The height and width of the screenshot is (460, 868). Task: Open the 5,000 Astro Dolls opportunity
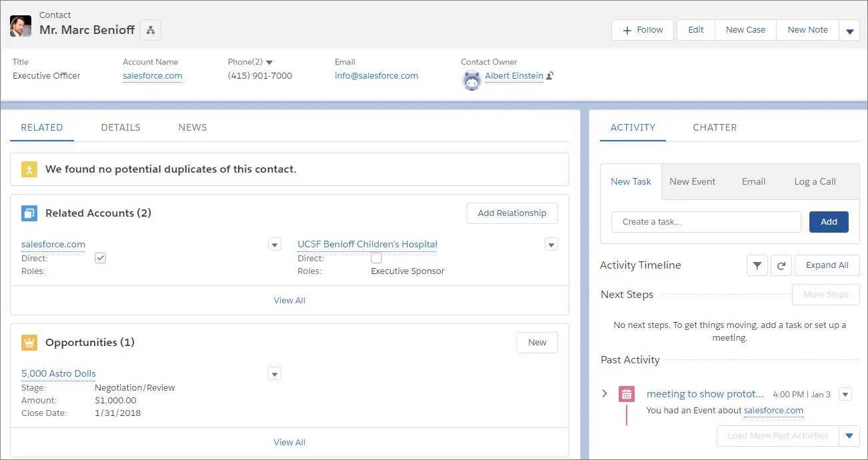(59, 374)
